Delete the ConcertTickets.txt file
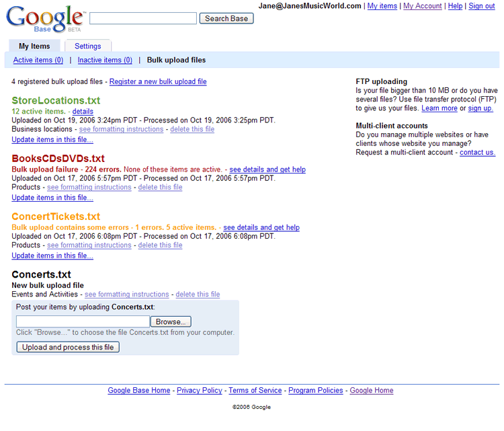Image resolution: width=504 pixels, height=431 pixels. 160,245
